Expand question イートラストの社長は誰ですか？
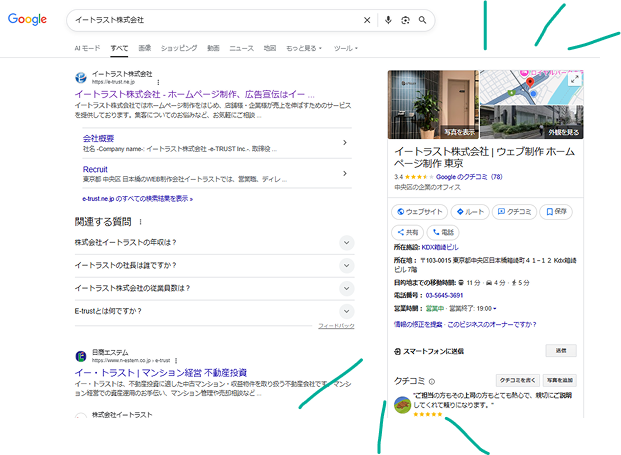 point(347,265)
